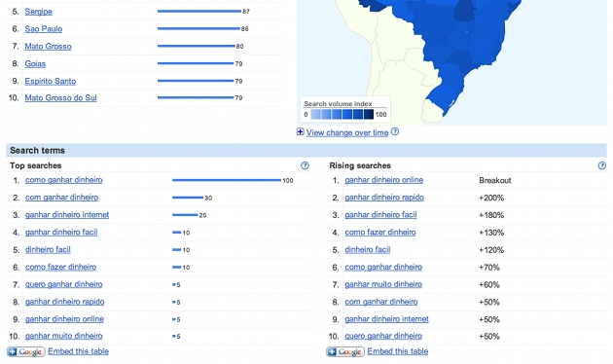Open top search 'ganhar dinheiro facil'
The image size is (613, 364).
pos(61,232)
